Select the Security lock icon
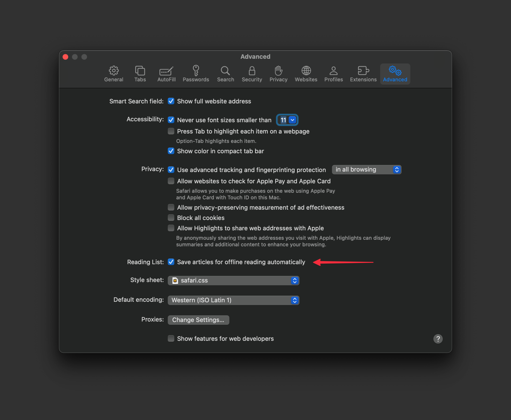511x420 pixels. click(252, 74)
